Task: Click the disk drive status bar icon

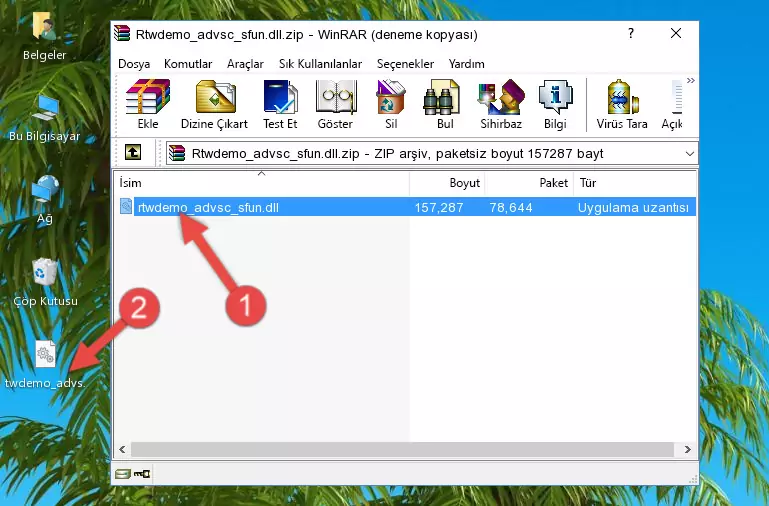Action: tap(123, 474)
